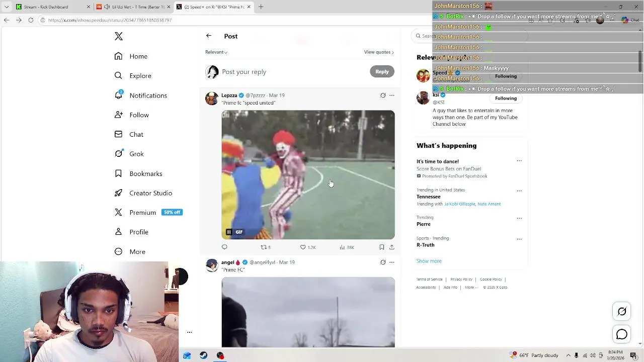Open Creator Studio in the sidebar
The height and width of the screenshot is (362, 644).
[143, 193]
